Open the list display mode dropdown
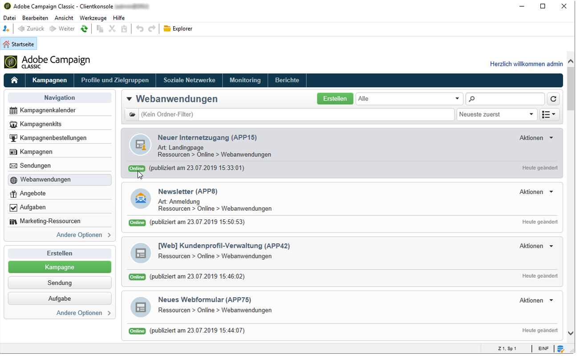 [x=550, y=115]
